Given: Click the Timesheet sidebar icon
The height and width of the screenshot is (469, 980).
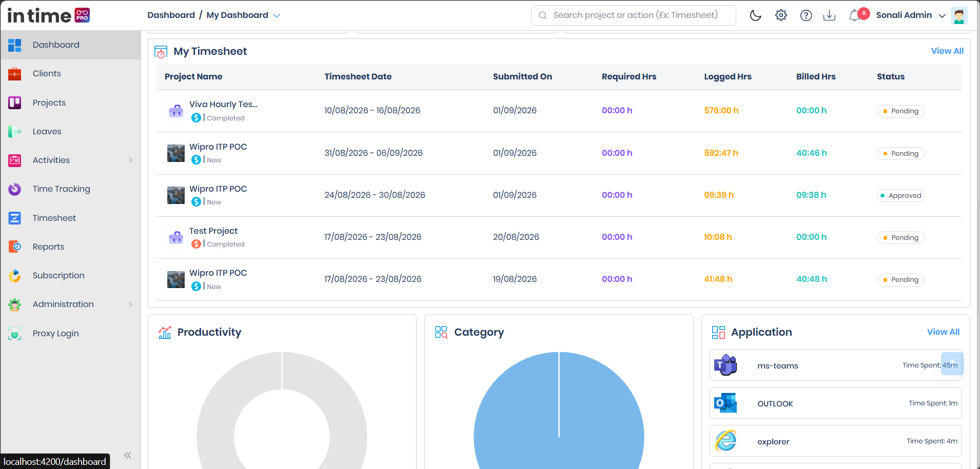Looking at the screenshot, I should (15, 218).
